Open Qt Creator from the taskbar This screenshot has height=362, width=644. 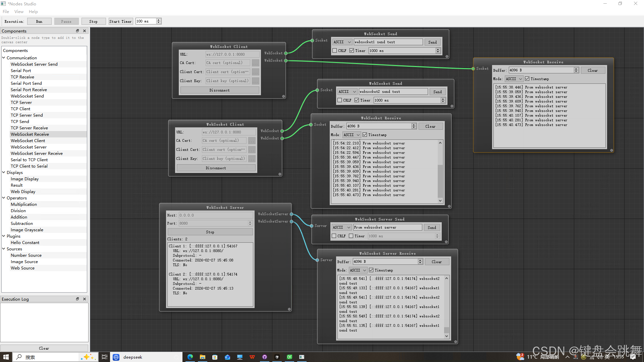tap(289, 357)
